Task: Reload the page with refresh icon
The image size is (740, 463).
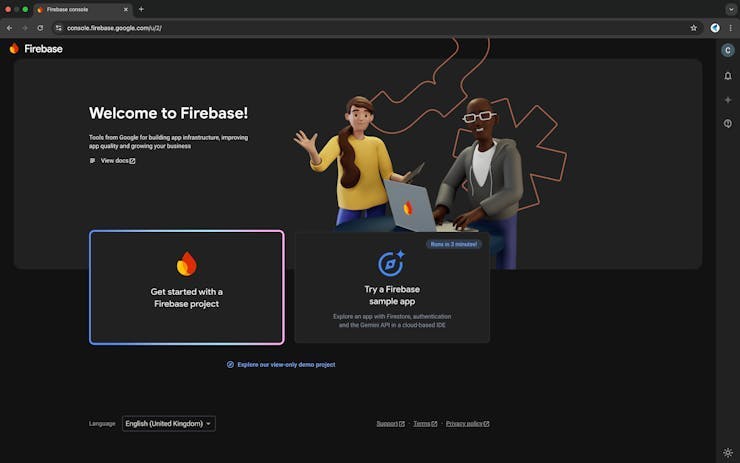Action: tap(40, 28)
